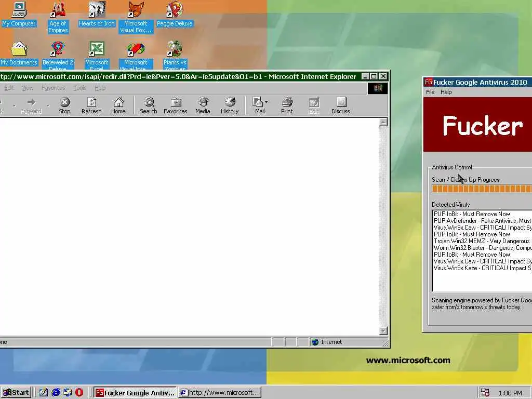Click the Stop button in Internet Explorer
Viewport: 532px width, 399px height.
[x=64, y=105]
